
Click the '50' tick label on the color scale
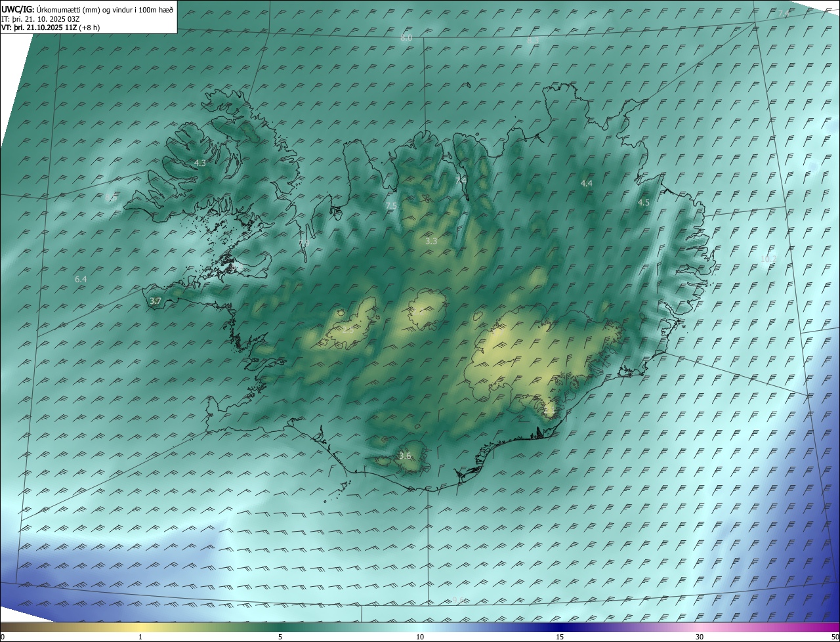click(x=835, y=637)
